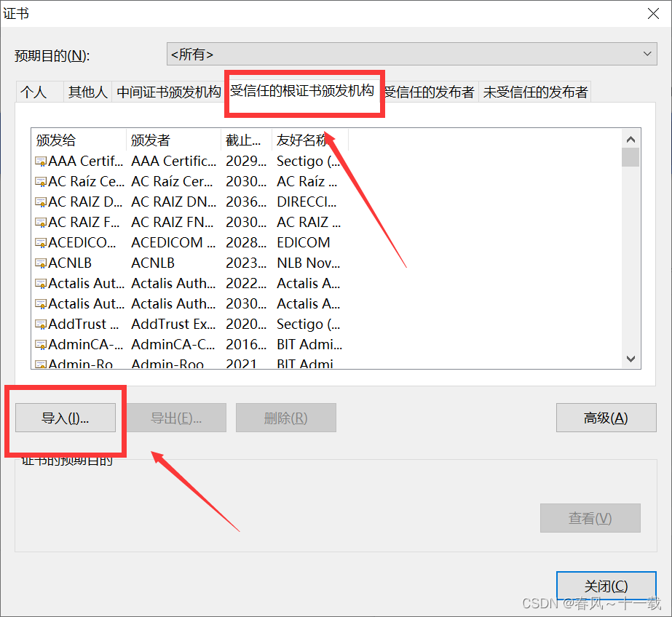Viewport: 672px width, 617px height.
Task: Click certificate icon of AC Raíz Ce... row
Action: tap(41, 182)
